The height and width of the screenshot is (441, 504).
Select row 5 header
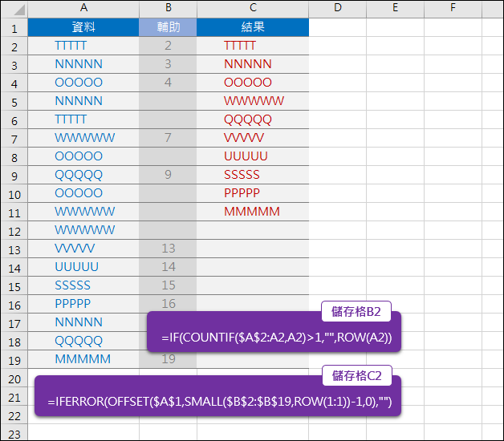click(x=14, y=101)
